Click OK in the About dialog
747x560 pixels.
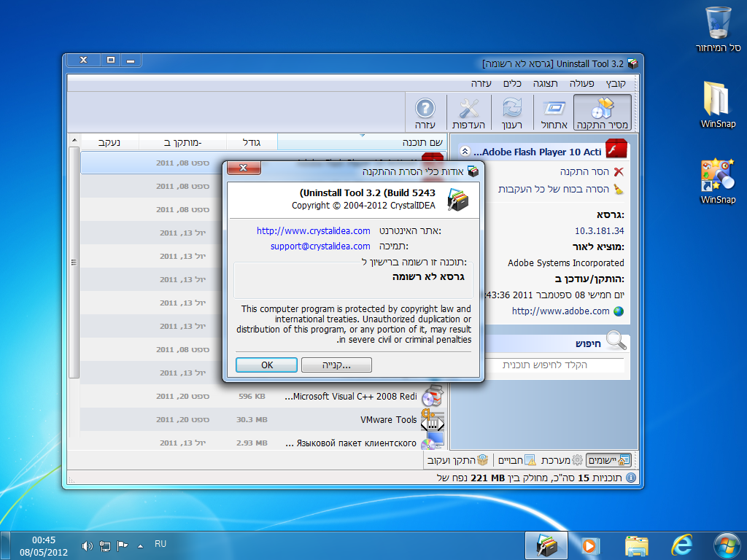point(267,365)
